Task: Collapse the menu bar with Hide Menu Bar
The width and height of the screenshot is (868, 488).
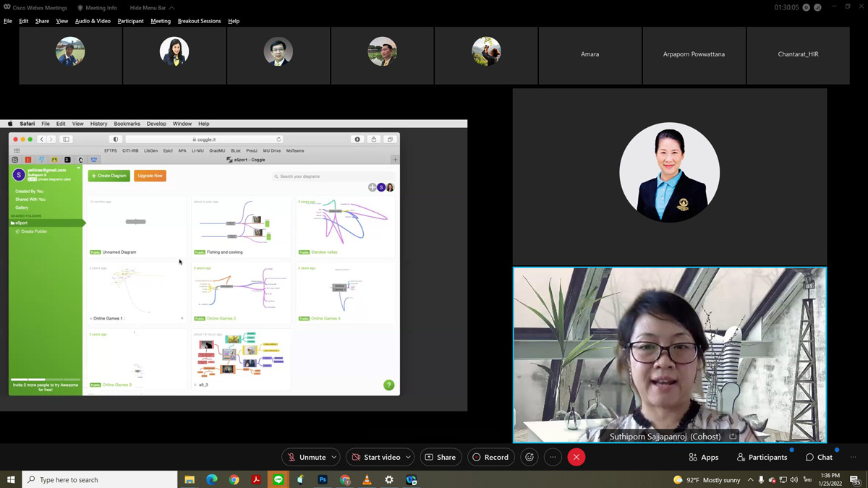Action: click(151, 8)
